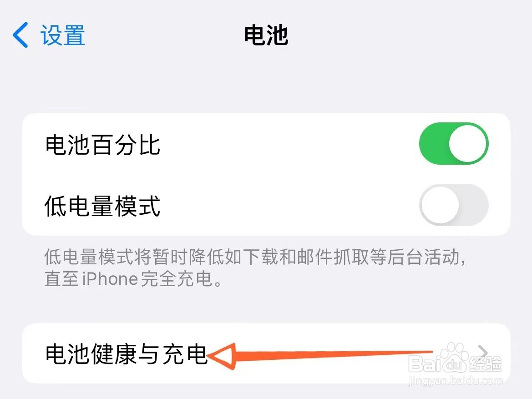Tap the 电池 page title

click(266, 35)
